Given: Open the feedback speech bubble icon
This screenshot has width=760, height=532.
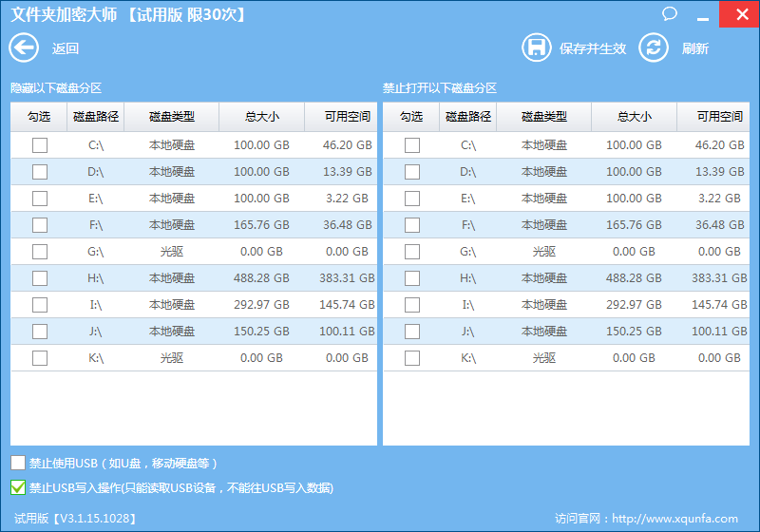Looking at the screenshot, I should pyautogui.click(x=670, y=13).
